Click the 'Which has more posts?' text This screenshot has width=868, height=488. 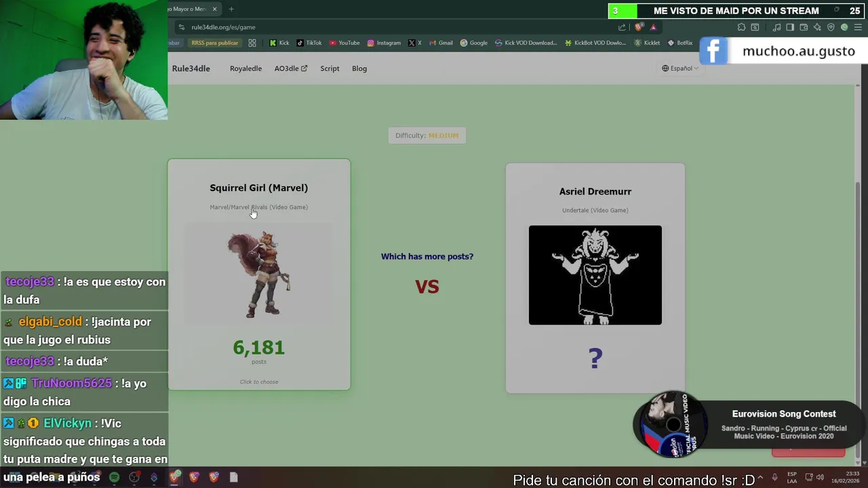click(427, 256)
